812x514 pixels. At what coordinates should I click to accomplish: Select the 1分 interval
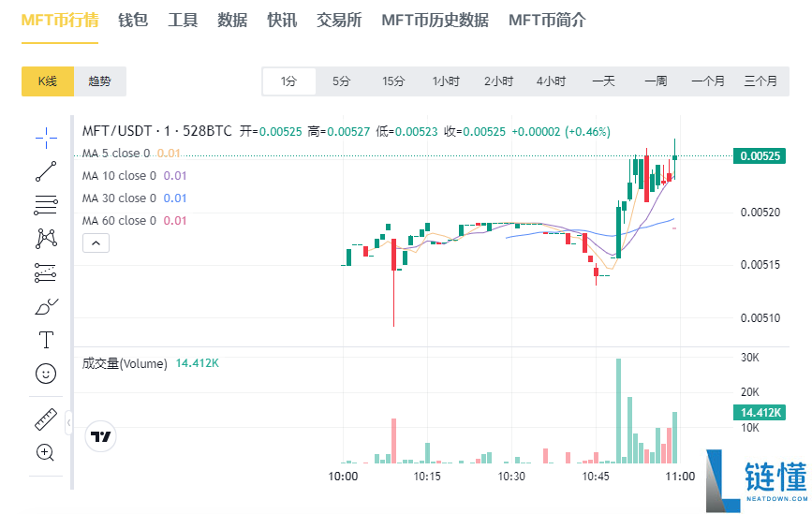click(289, 81)
